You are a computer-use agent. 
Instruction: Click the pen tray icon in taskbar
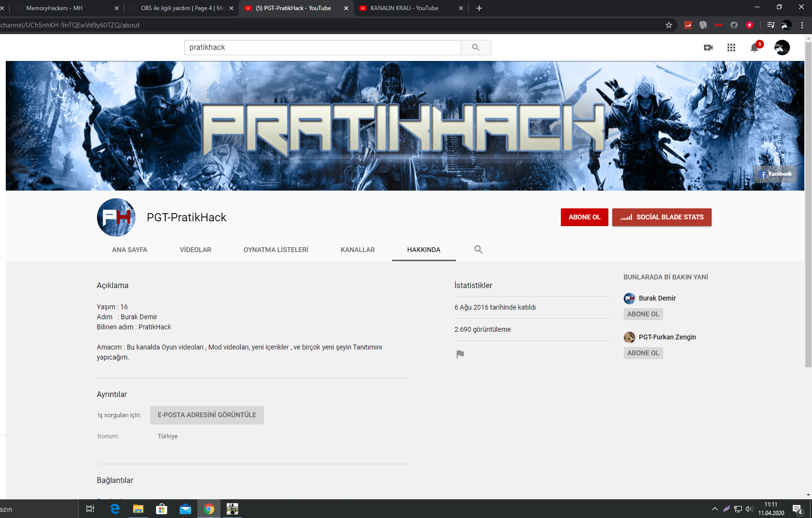(x=727, y=509)
